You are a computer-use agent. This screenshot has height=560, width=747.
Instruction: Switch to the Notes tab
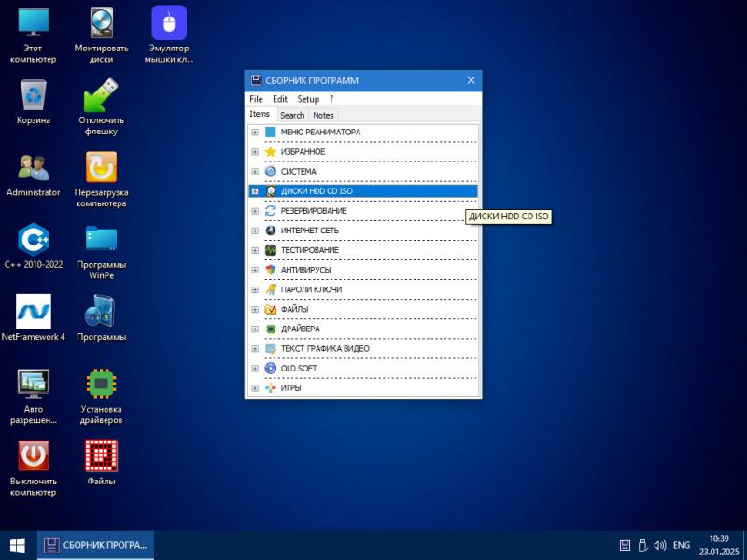pos(323,116)
